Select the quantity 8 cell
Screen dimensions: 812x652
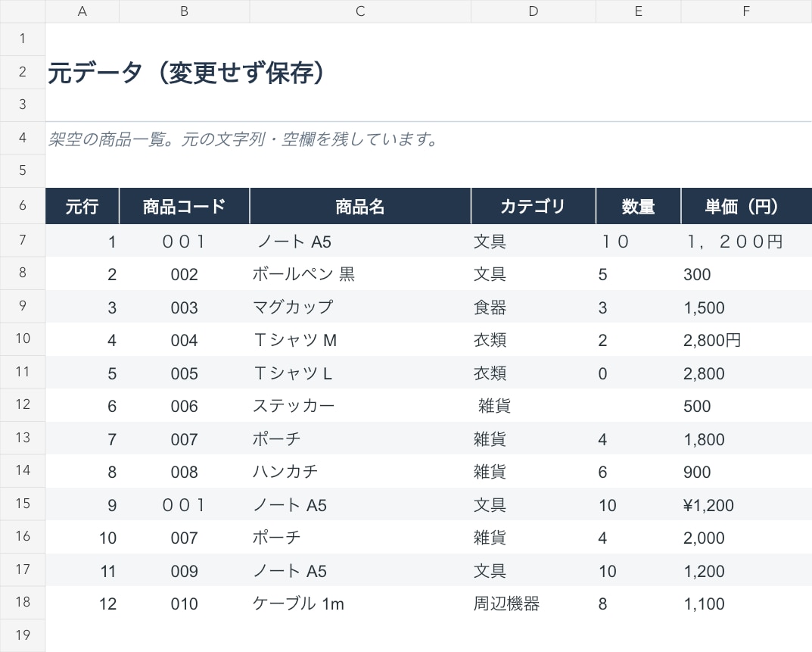(x=639, y=604)
